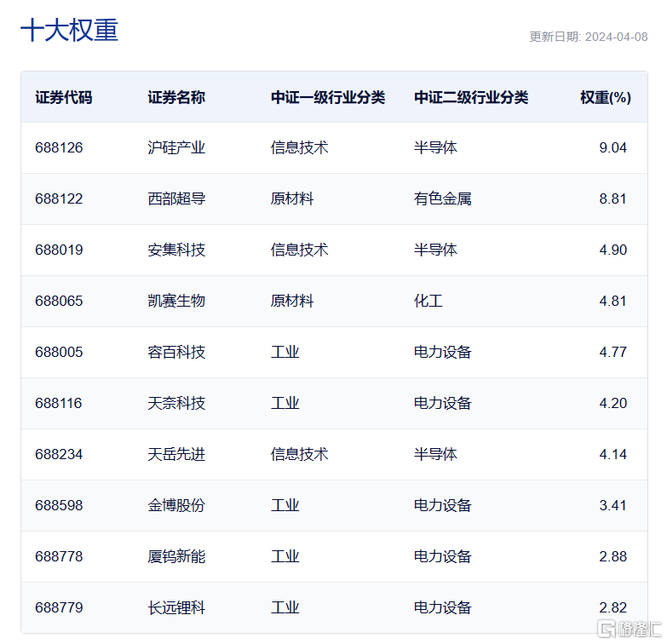Select security code 688019

click(x=59, y=250)
